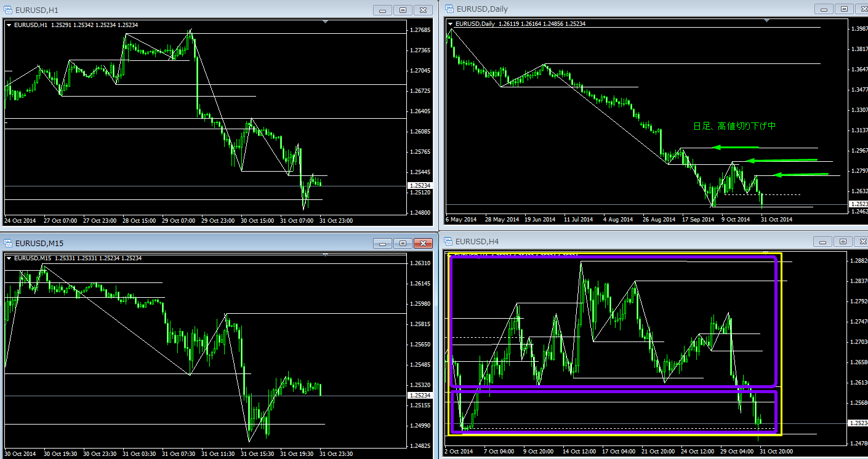The height and width of the screenshot is (459, 868).
Task: Minimize the EURUSD,Daily chart window
Action: (822, 9)
